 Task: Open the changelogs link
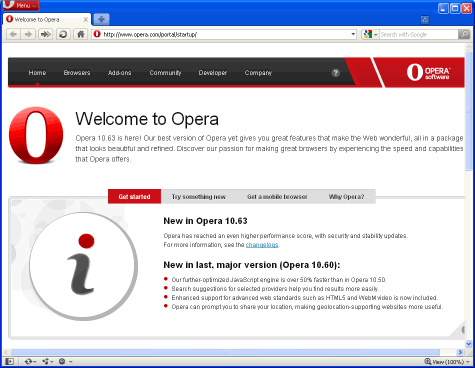click(262, 245)
